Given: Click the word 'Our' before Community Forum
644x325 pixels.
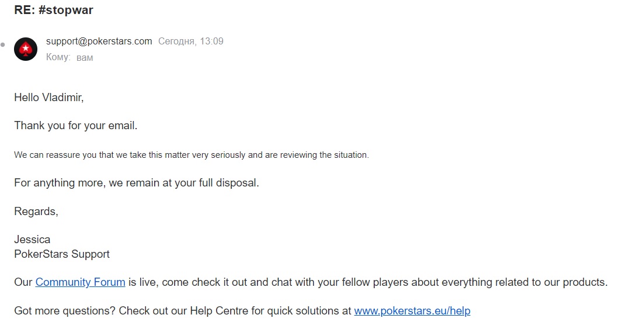Looking at the screenshot, I should [23, 282].
